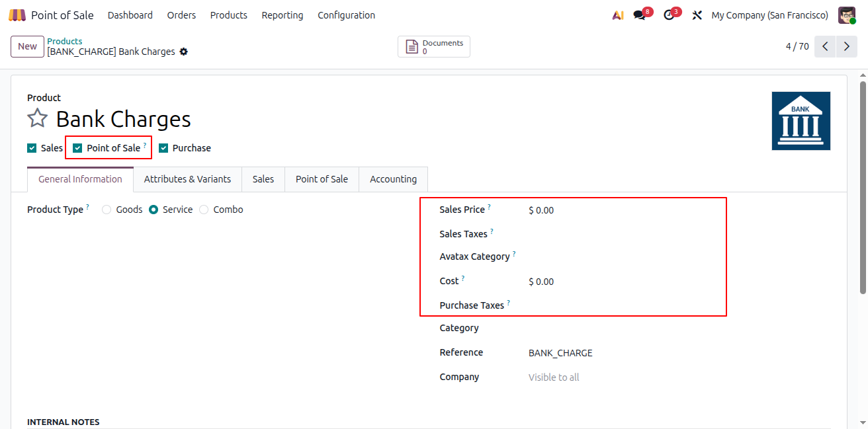Go to previous record with left chevron
Screen dimensions: 868x429
(825, 46)
